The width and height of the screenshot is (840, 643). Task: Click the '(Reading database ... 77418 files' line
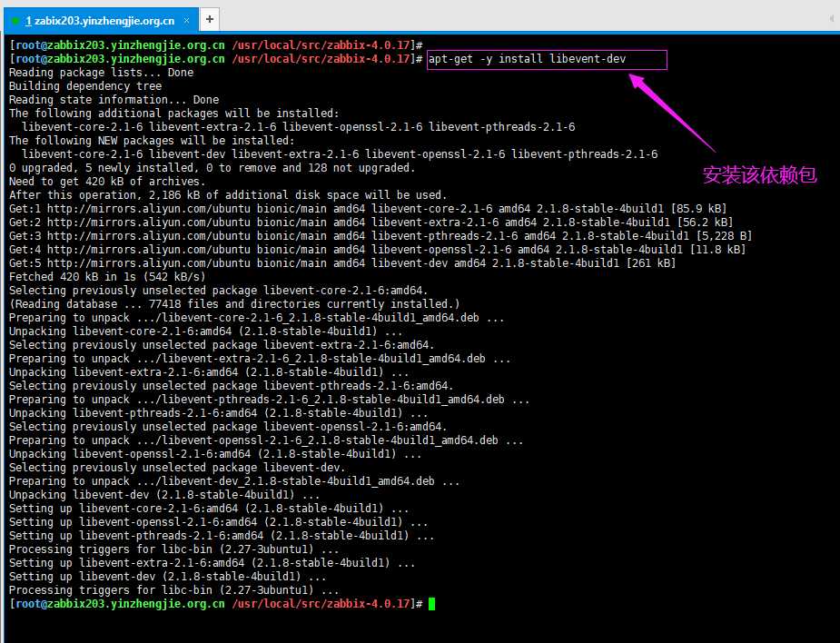234,304
